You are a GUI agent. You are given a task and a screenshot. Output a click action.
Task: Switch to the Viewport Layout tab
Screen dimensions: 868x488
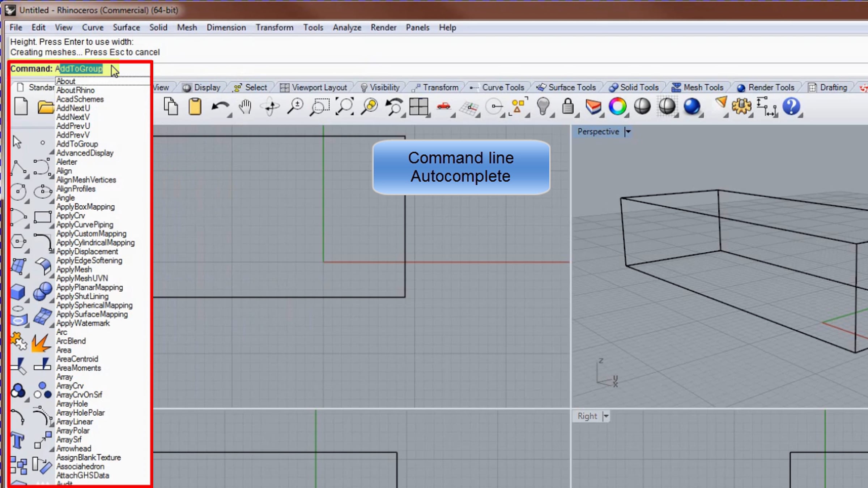coord(314,87)
